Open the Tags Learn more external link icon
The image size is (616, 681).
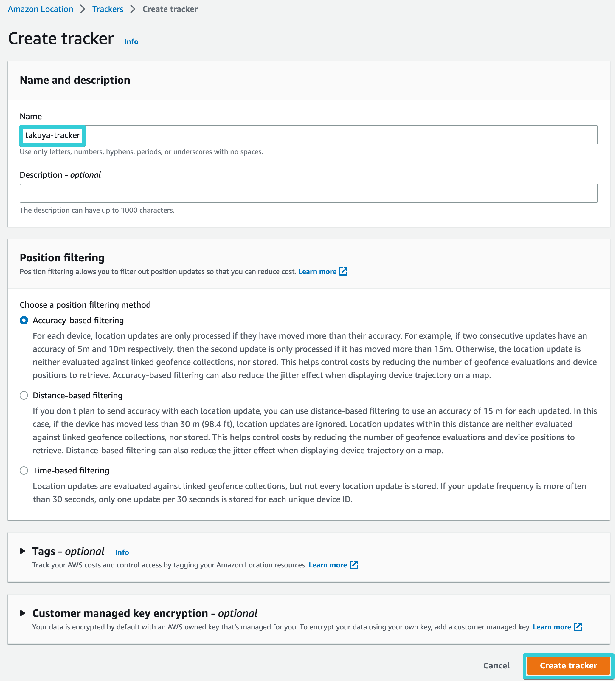pos(354,564)
